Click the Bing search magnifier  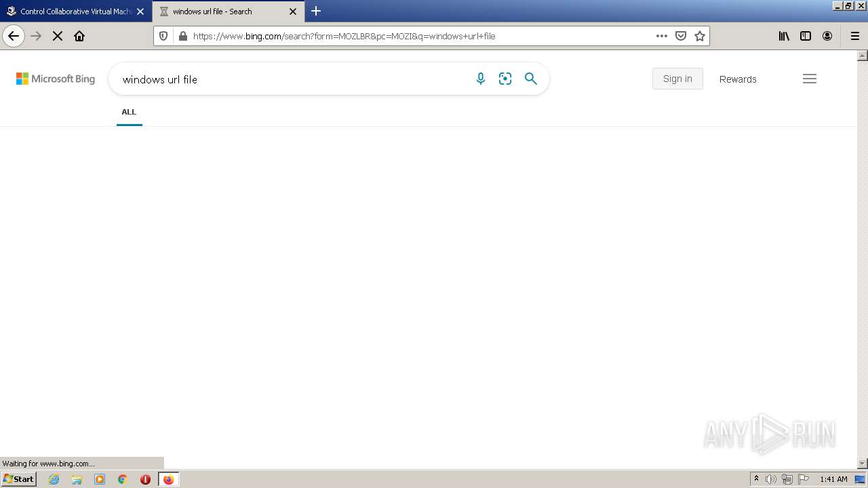click(531, 79)
